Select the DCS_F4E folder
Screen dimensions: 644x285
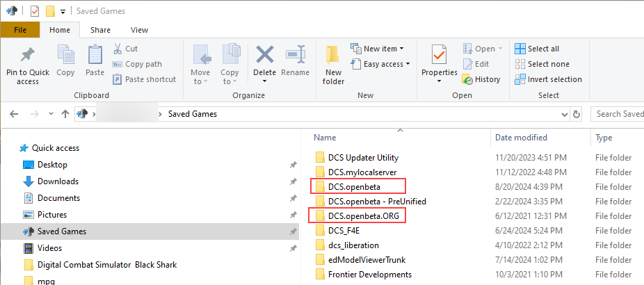[x=338, y=230]
